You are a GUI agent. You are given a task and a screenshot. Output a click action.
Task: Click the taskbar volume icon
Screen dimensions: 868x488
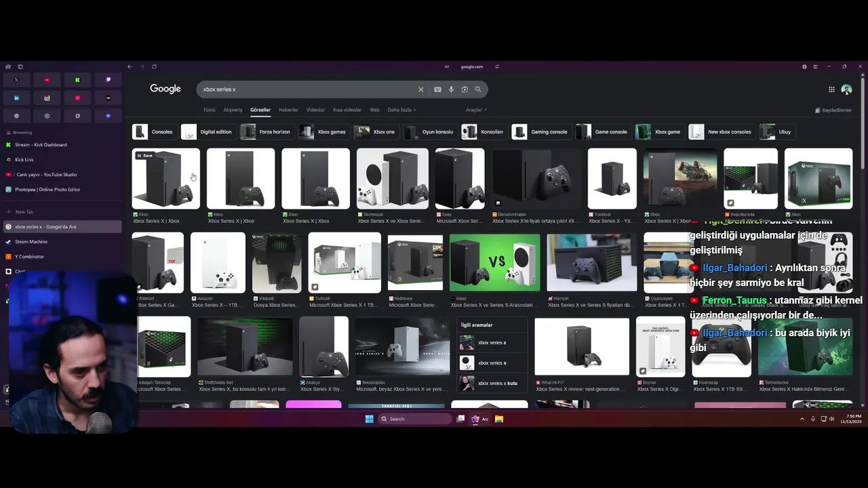pos(832,419)
